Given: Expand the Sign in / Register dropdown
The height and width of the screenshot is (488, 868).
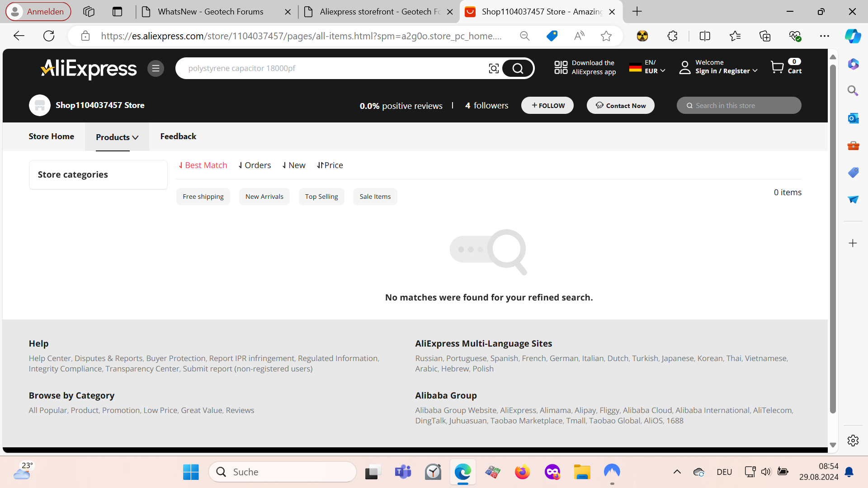Looking at the screenshot, I should [718, 67].
